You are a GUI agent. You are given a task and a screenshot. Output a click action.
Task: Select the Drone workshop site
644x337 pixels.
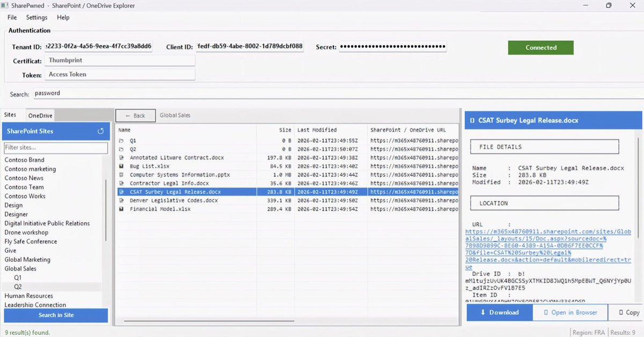click(x=26, y=232)
